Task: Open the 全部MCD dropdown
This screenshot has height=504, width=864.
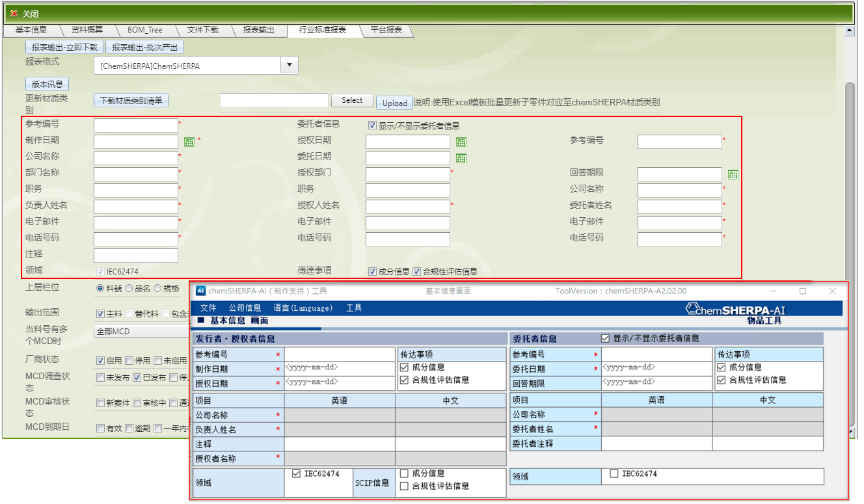Action: 142,332
